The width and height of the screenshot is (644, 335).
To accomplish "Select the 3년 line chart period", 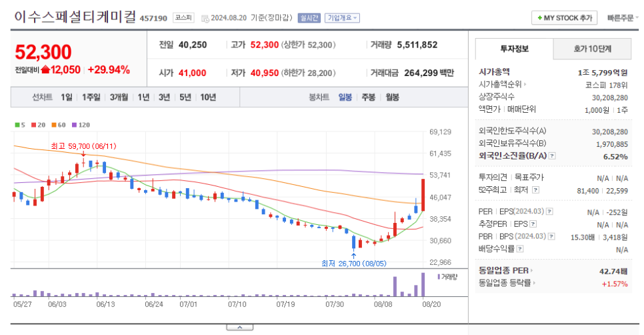I will click(x=164, y=97).
